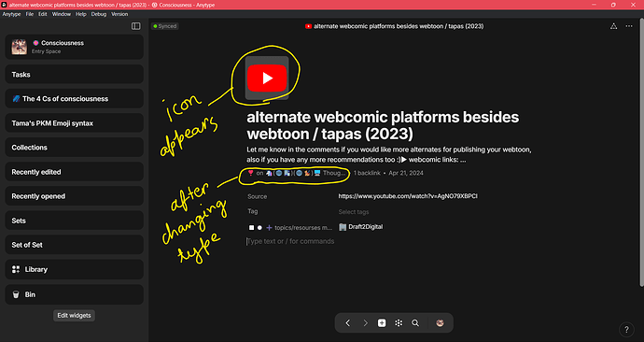Open the Draft2Digital linked object

click(361, 227)
